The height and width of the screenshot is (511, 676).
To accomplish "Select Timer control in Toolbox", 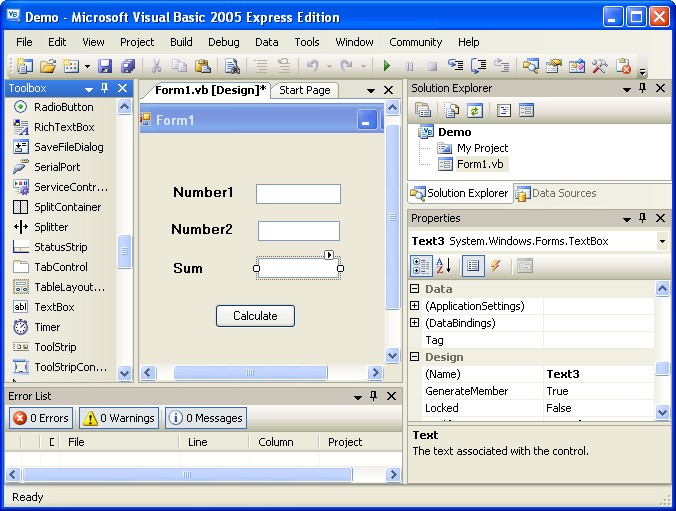I will click(47, 327).
